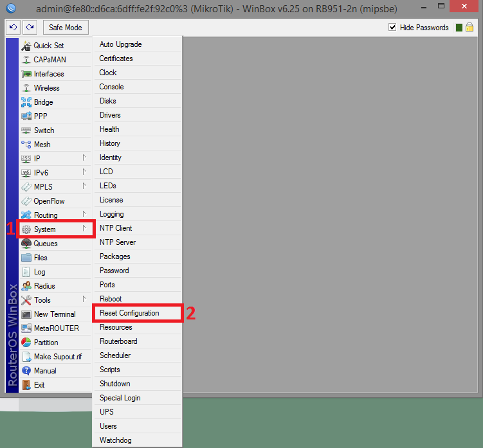Viewport: 483px width, 448px height.
Task: Open the LEDs entry
Action: [x=138, y=186]
